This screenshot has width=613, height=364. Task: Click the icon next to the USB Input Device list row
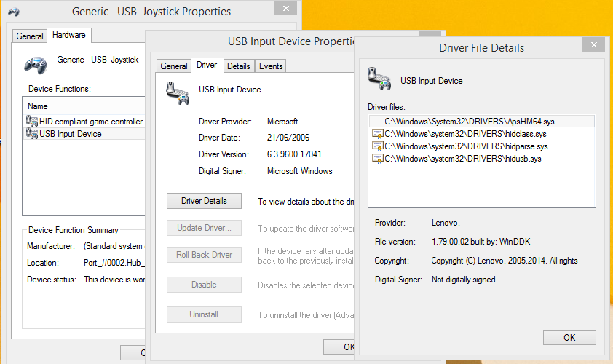pyautogui.click(x=31, y=134)
